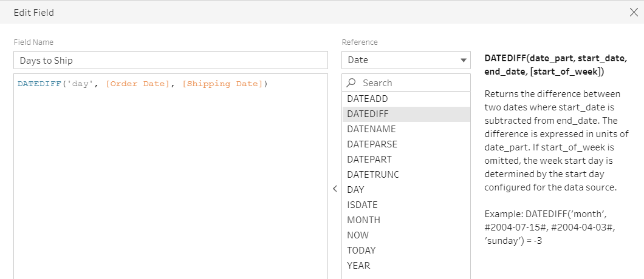Select the MONTH function
The image size is (644, 279).
click(x=363, y=220)
